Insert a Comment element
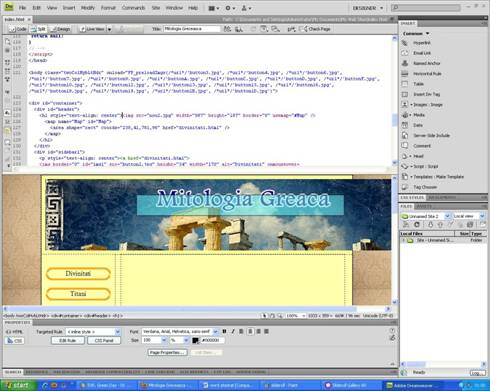This screenshot has width=490, height=391. tap(405, 146)
